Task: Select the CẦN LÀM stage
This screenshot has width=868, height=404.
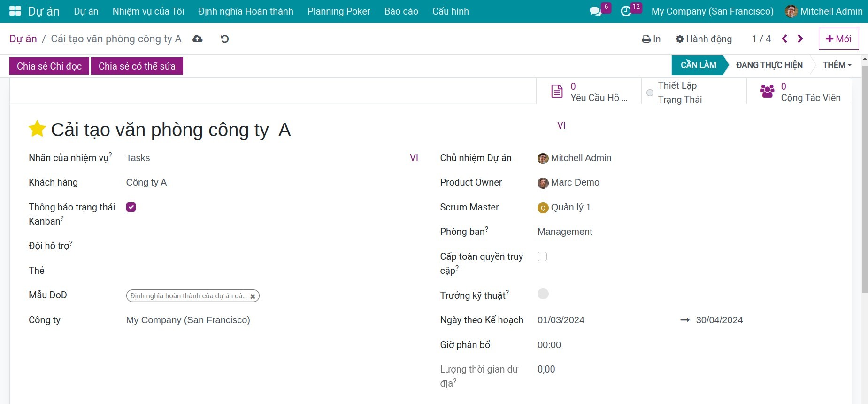Action: coord(699,65)
